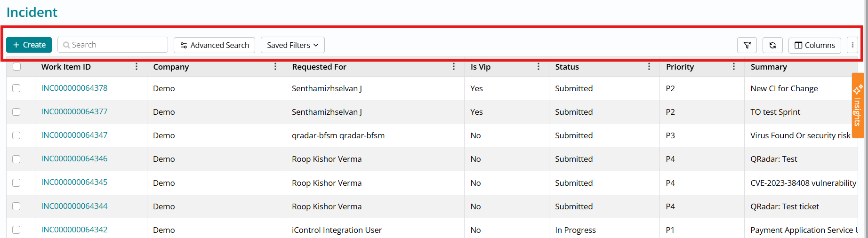Click the refresh list icon
The width and height of the screenshot is (868, 238).
point(772,45)
